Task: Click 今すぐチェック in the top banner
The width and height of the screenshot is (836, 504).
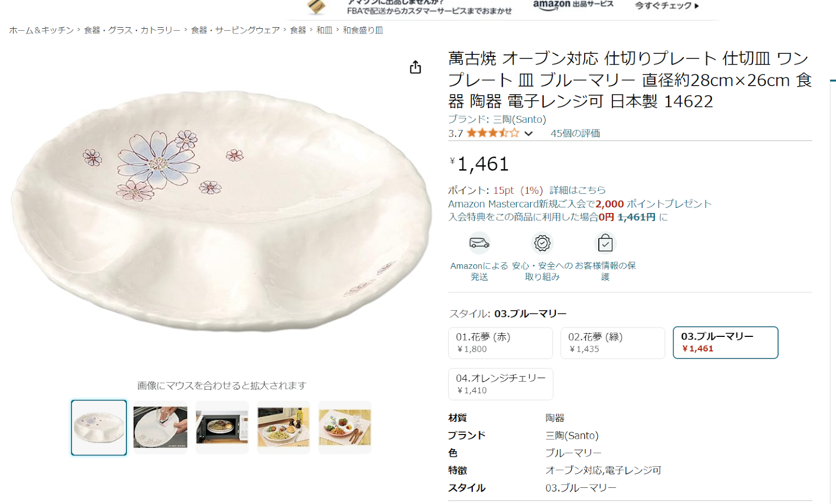Action: coord(667,6)
